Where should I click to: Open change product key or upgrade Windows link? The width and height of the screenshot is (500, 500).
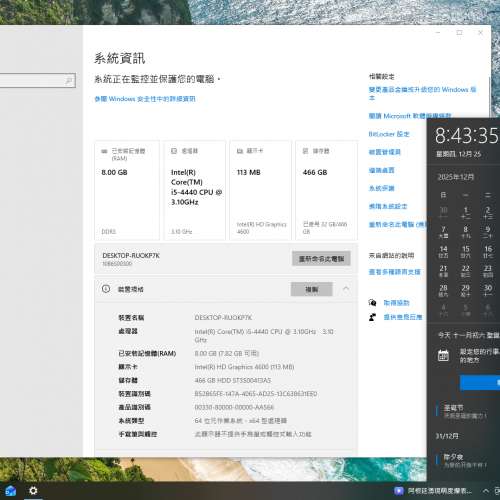click(422, 93)
